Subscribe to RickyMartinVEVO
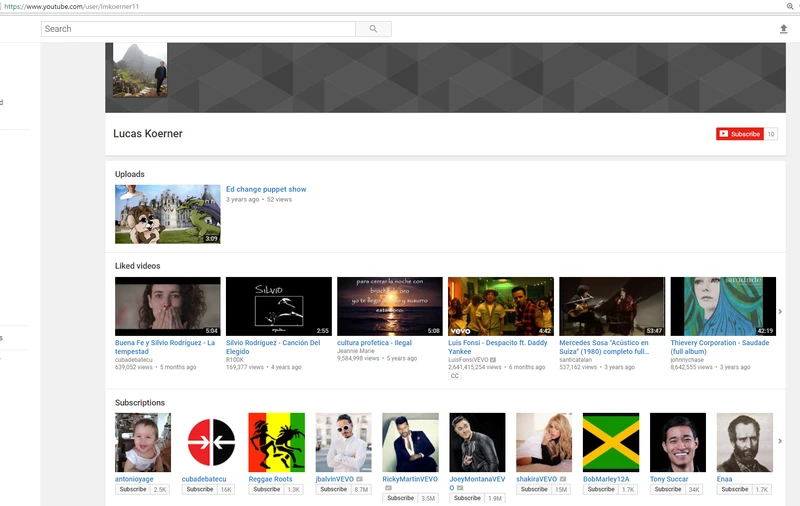This screenshot has width=800, height=506. click(x=400, y=498)
